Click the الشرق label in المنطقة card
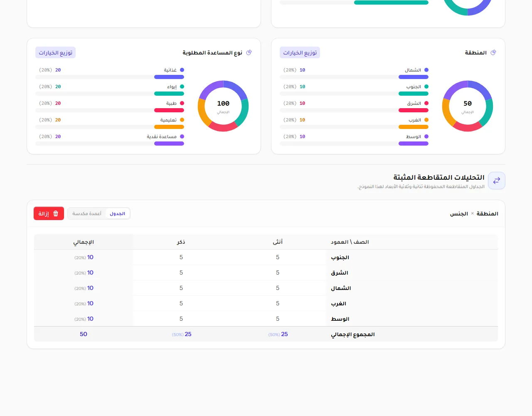Viewport: 532px width, 416px height. (414, 103)
